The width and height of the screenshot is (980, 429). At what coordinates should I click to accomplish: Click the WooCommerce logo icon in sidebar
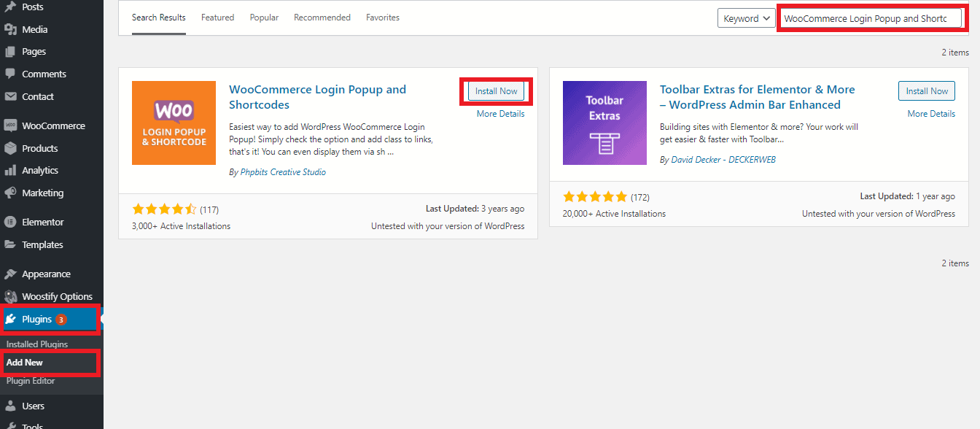11,125
